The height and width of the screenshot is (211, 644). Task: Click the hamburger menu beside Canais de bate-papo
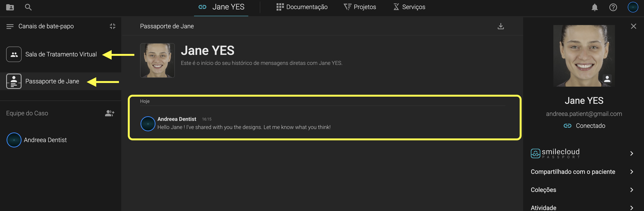tap(10, 26)
